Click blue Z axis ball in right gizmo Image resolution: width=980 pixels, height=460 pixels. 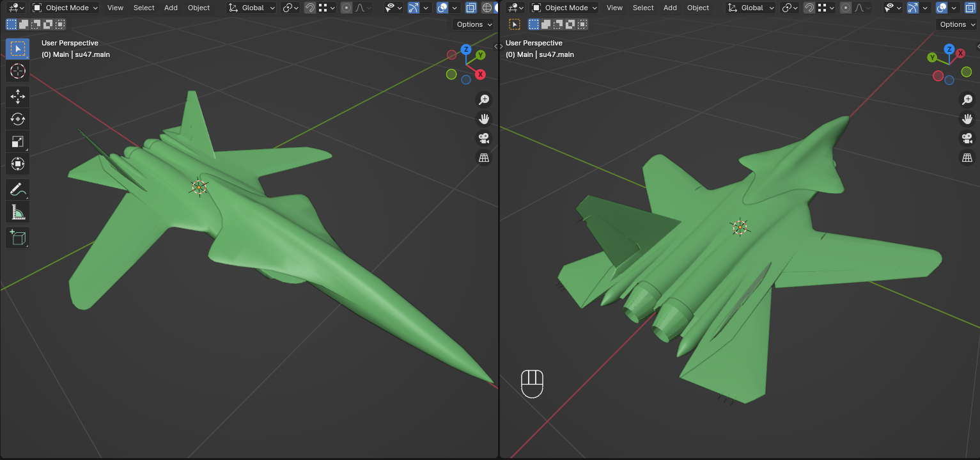pos(949,49)
